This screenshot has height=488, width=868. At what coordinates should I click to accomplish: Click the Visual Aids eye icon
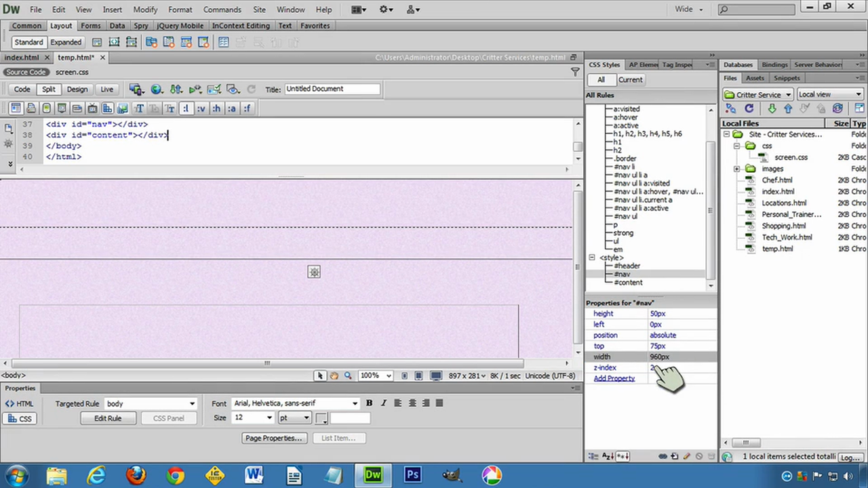tap(233, 89)
